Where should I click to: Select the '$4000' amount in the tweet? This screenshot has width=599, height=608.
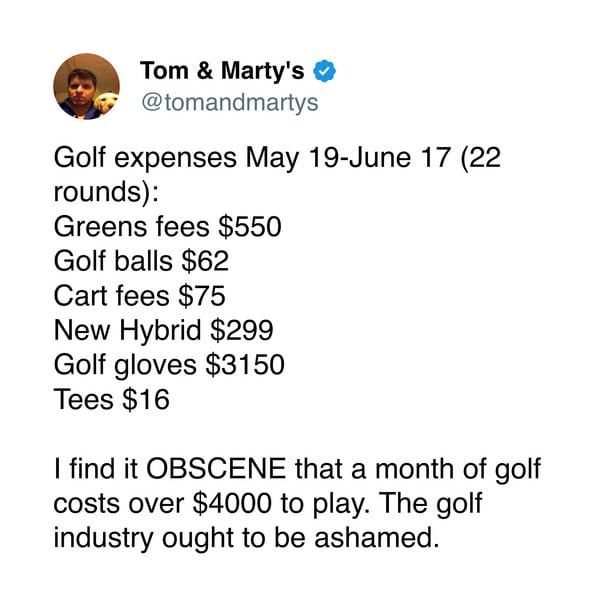[232, 504]
